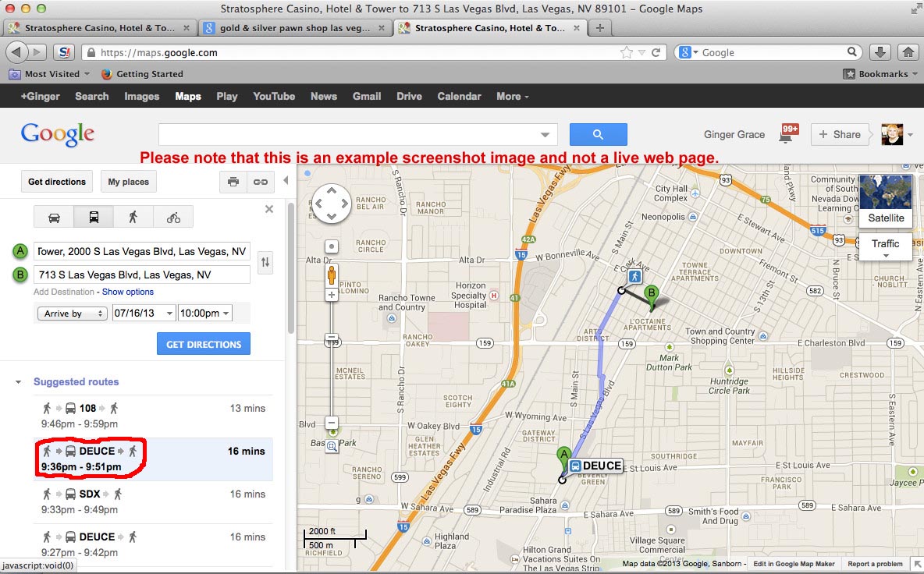Open YouTube in the Google bar

coord(273,97)
